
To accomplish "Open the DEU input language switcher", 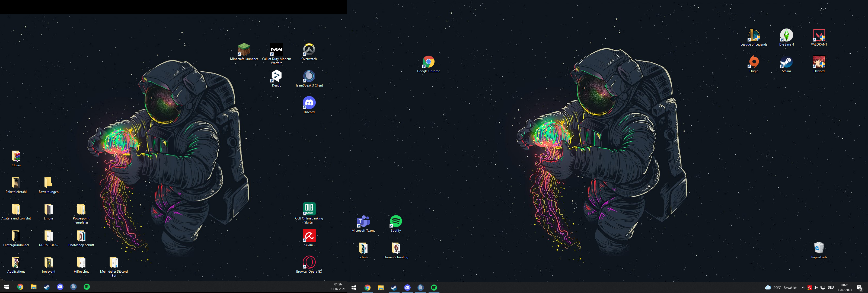I will [x=831, y=288].
